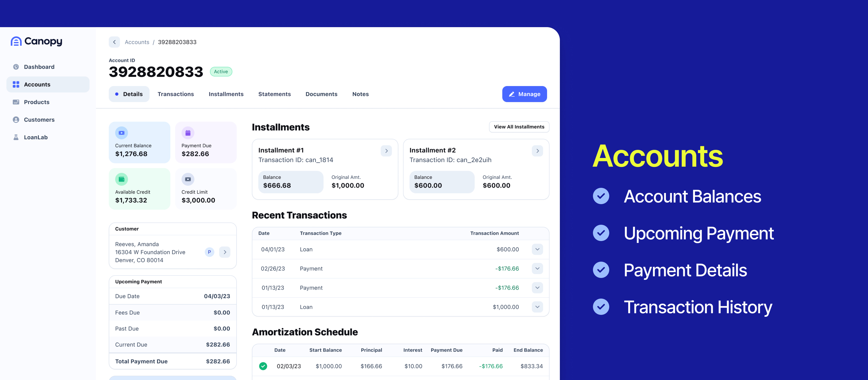Click the Manage button

click(x=524, y=94)
